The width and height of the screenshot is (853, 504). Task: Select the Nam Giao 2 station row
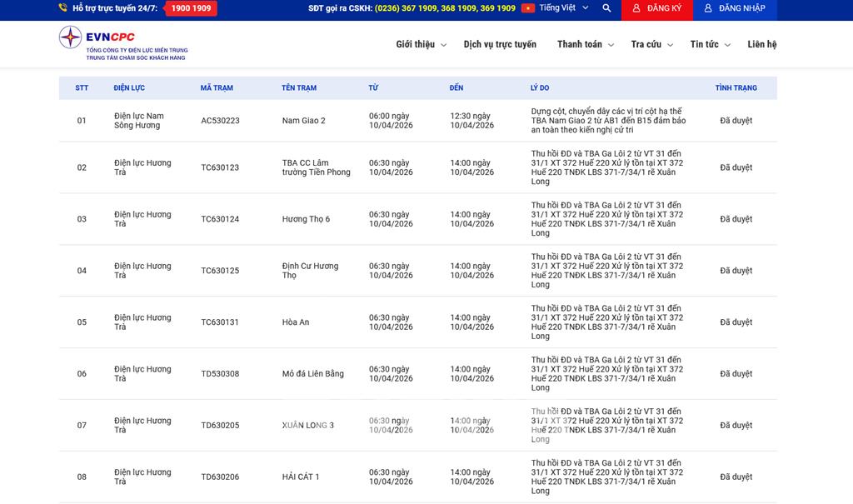303,121
